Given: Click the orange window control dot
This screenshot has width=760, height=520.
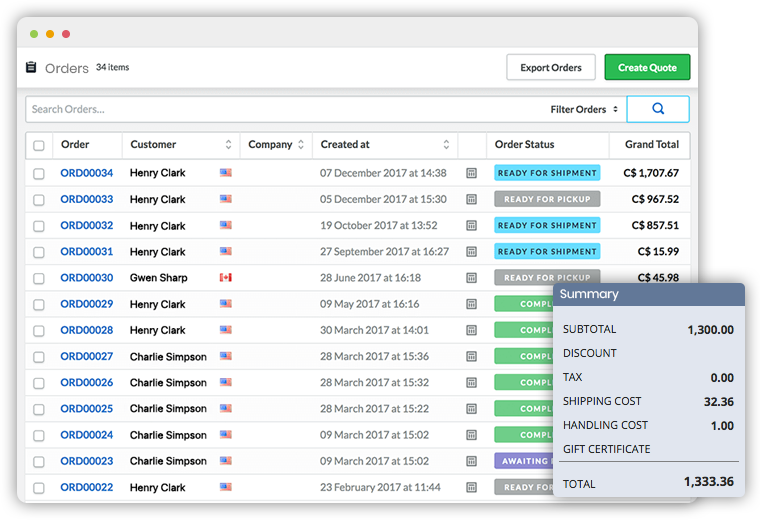Looking at the screenshot, I should [x=50, y=34].
